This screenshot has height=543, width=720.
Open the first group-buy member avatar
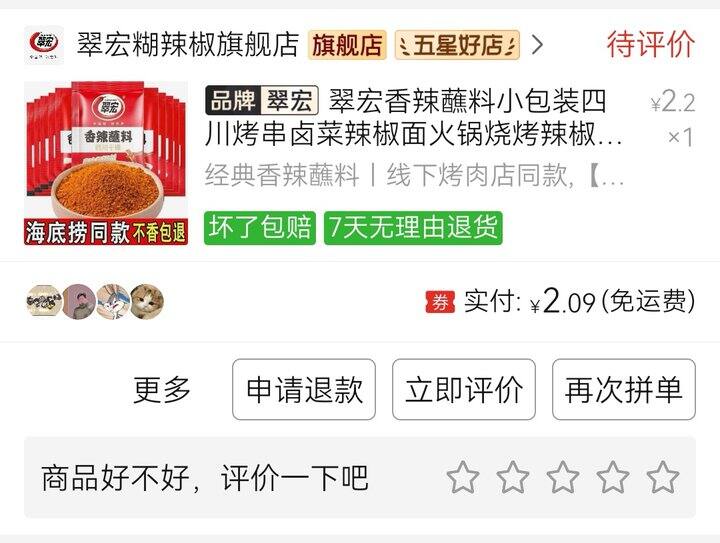43,302
